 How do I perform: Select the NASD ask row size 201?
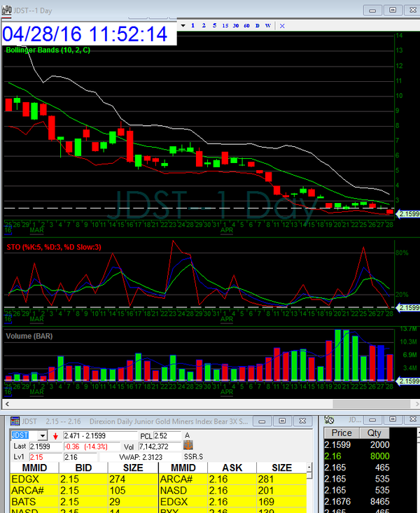[x=233, y=491]
